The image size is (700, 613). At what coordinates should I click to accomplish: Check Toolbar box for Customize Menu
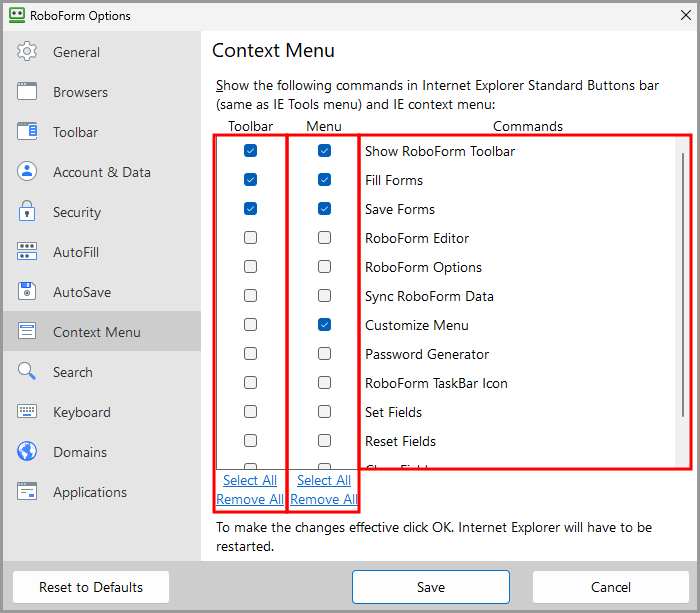tap(250, 325)
